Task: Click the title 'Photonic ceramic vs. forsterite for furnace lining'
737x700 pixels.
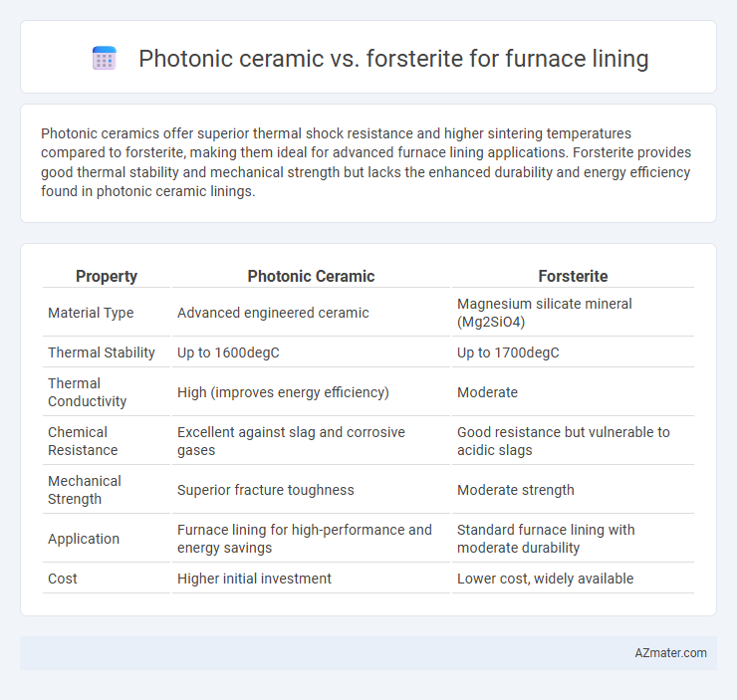Action: (x=393, y=59)
